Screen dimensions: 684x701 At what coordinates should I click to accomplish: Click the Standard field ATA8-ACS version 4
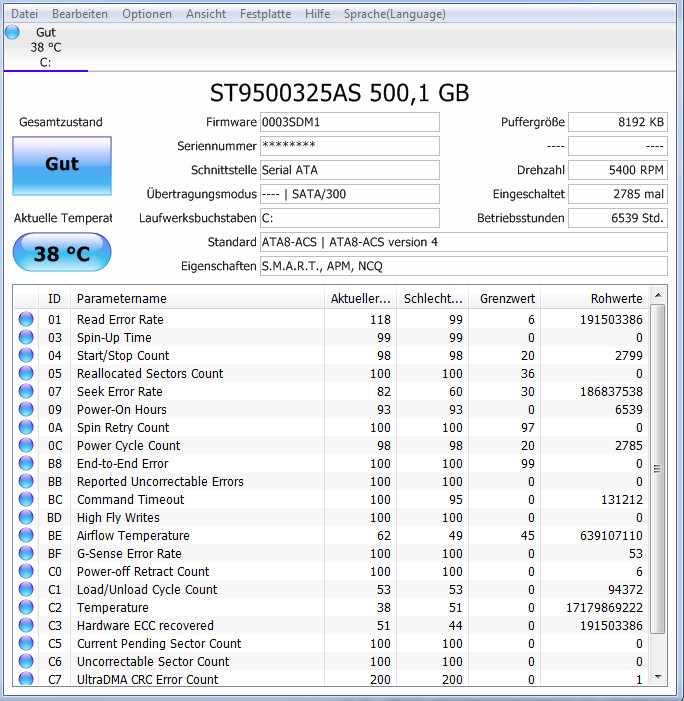point(464,242)
